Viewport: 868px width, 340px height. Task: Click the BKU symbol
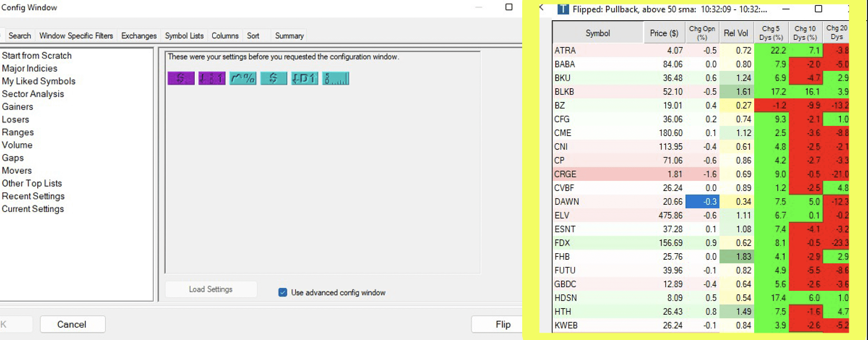(562, 78)
